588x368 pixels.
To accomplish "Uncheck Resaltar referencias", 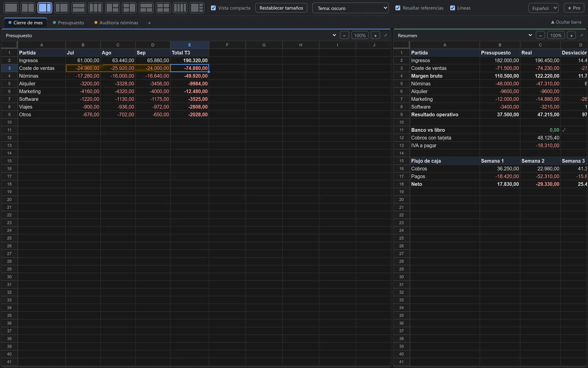I will [x=398, y=8].
